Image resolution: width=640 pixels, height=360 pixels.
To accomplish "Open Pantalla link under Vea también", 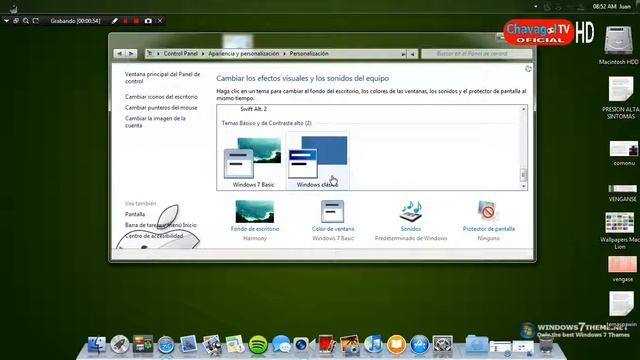I will tap(135, 214).
